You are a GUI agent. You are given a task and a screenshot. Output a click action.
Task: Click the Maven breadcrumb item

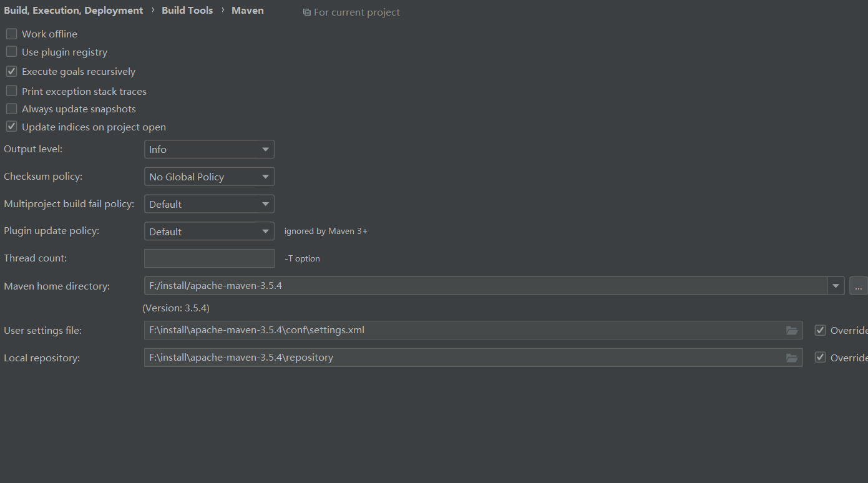(x=248, y=11)
